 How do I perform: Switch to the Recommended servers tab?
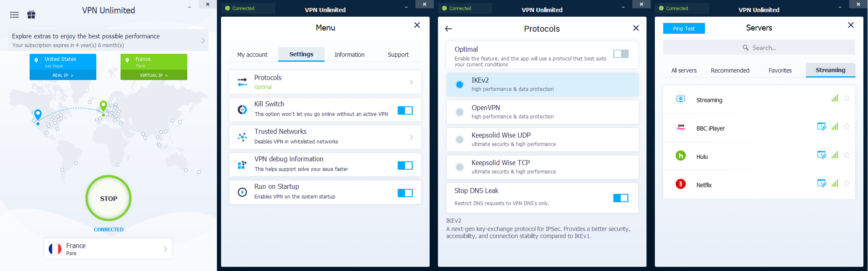point(730,70)
